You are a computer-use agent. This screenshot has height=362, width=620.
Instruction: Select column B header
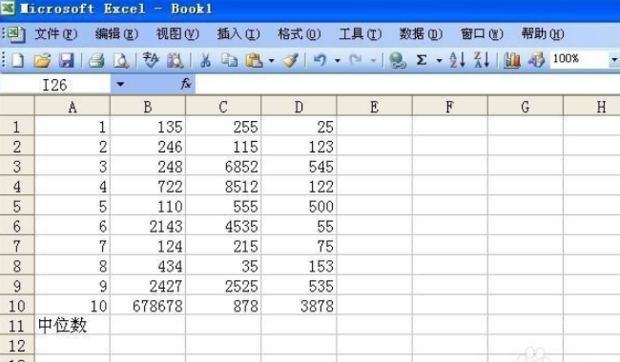tap(148, 107)
